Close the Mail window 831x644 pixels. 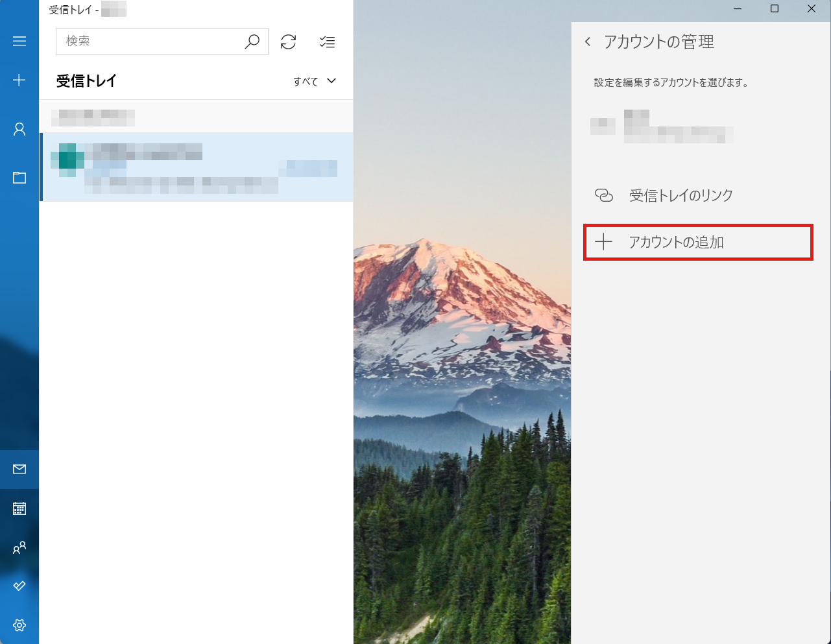click(x=812, y=9)
